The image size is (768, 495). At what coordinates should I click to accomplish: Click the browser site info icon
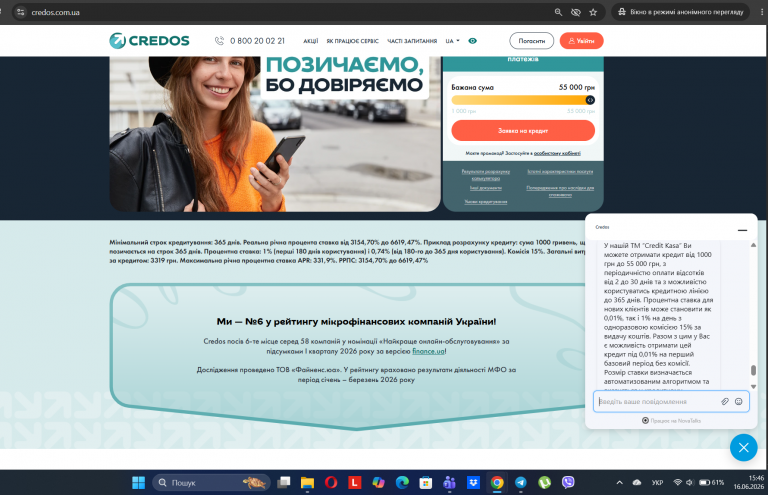(20, 12)
